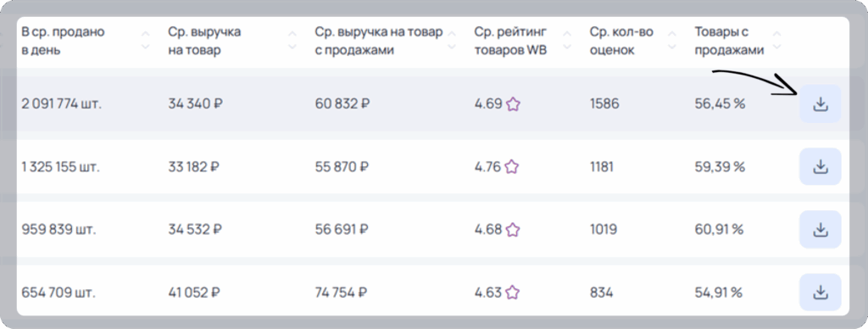Sort by Ср. выручка на товар column
This screenshot has width=868, height=329.
pos(292,41)
